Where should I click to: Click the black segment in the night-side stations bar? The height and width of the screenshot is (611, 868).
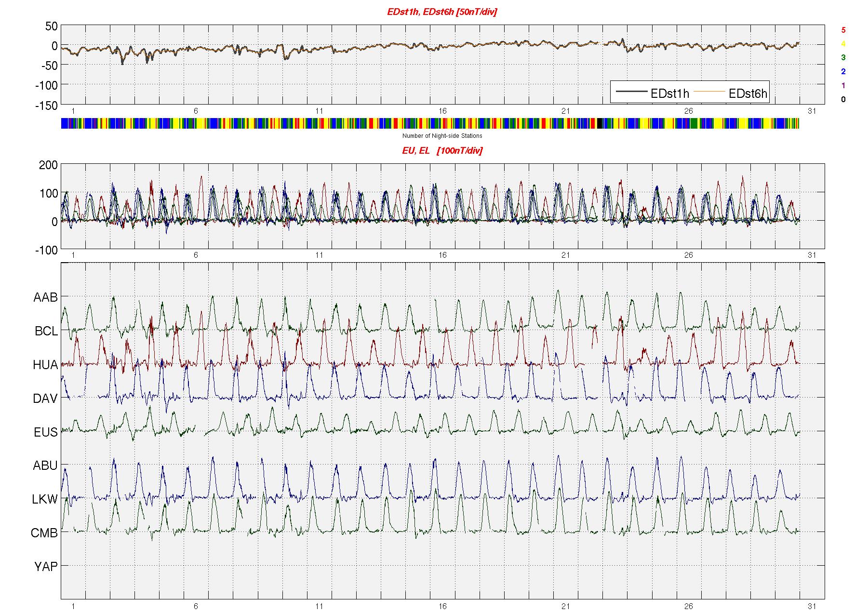[600, 123]
